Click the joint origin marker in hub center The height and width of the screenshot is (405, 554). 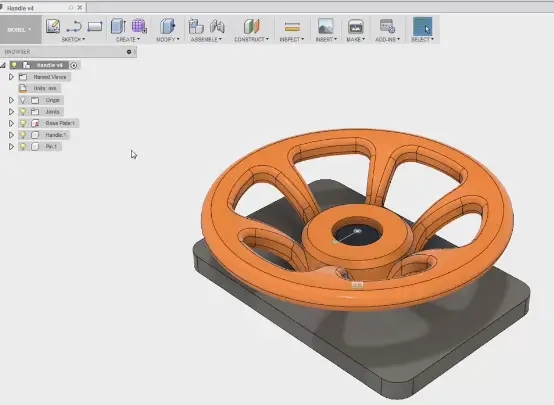(x=357, y=231)
